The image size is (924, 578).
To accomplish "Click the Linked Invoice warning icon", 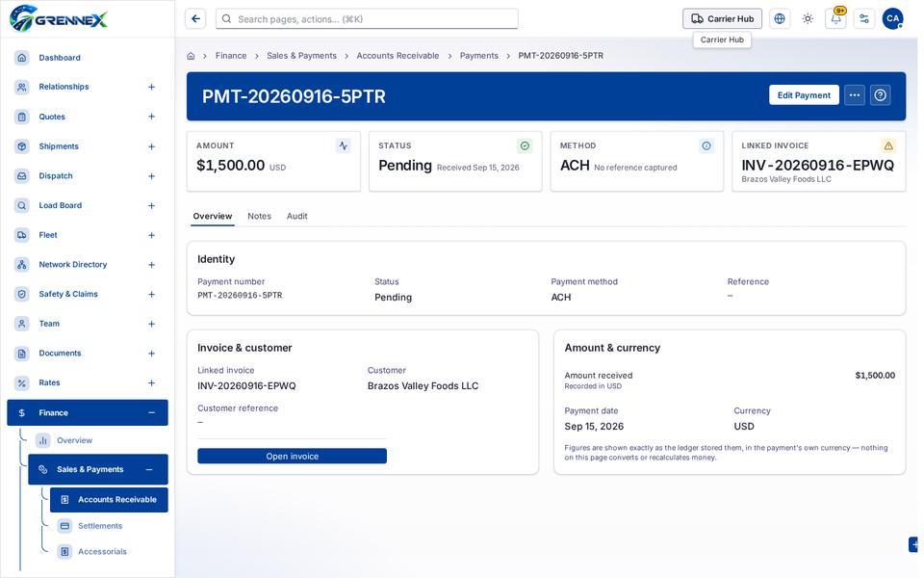I will click(888, 145).
